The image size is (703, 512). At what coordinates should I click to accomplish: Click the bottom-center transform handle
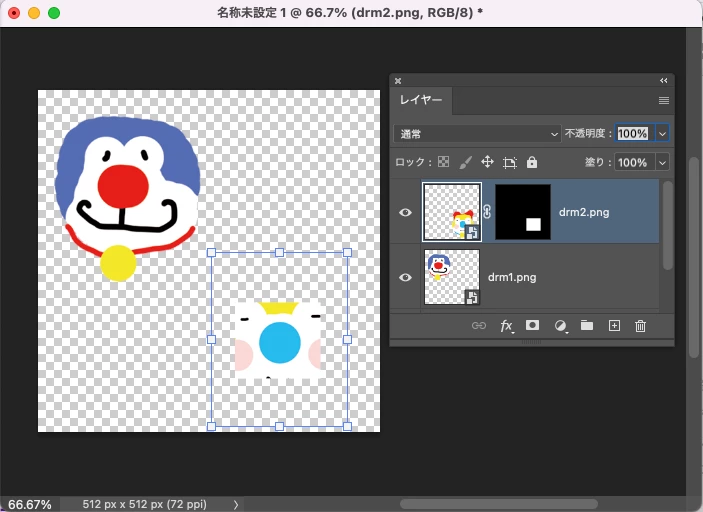tap(279, 426)
